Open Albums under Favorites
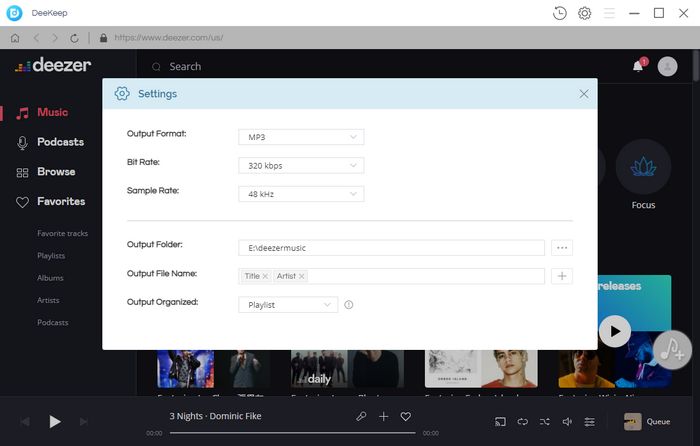700x446 pixels. pos(50,278)
